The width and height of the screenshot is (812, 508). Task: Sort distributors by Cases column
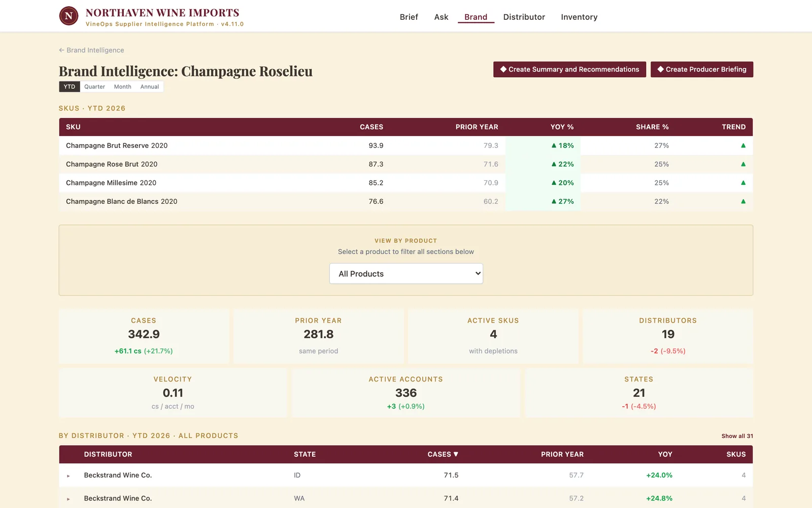point(443,454)
